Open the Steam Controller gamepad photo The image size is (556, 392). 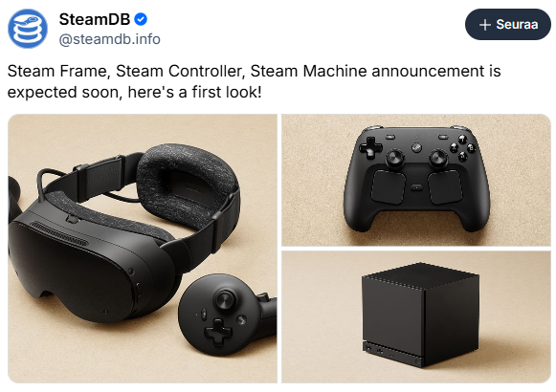point(416,180)
